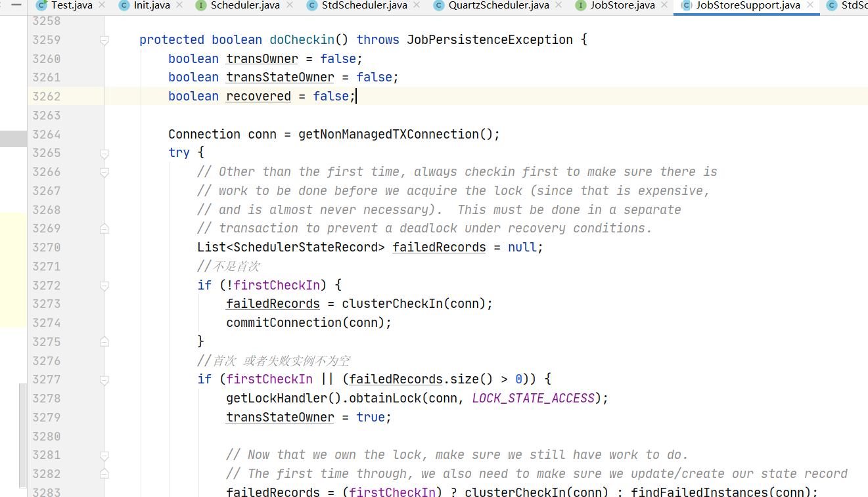Click fold end marker at line 3269
Viewport: 868px width, 497px height.
(104, 228)
